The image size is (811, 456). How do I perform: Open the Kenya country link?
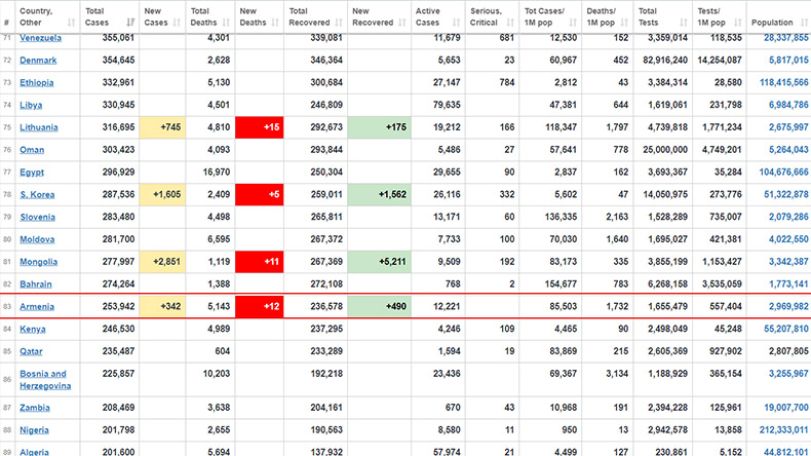(x=33, y=329)
